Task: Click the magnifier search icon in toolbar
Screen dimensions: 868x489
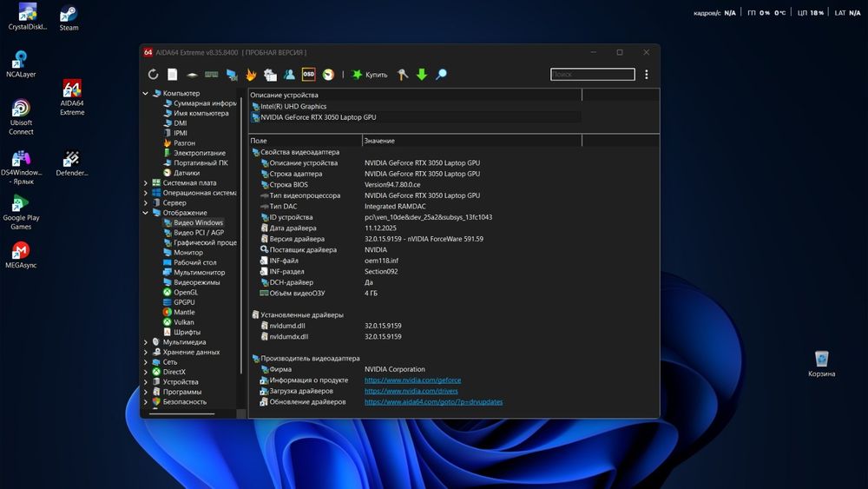Action: click(441, 74)
